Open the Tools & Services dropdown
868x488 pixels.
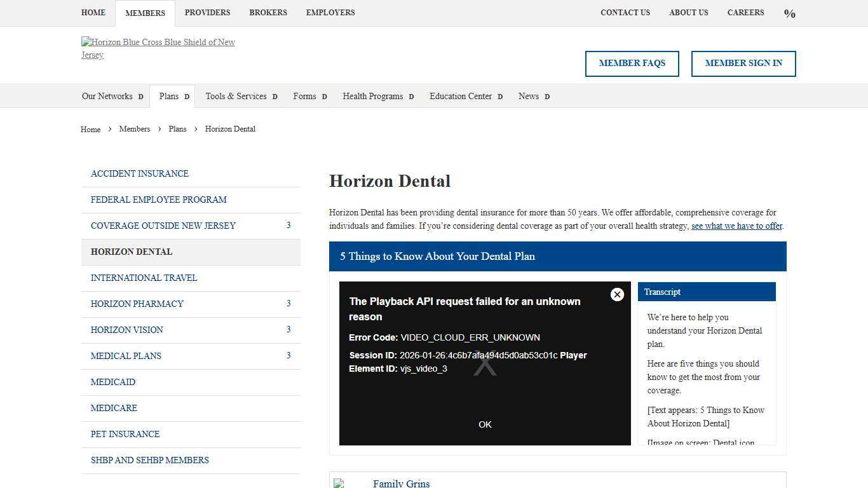[x=275, y=97]
